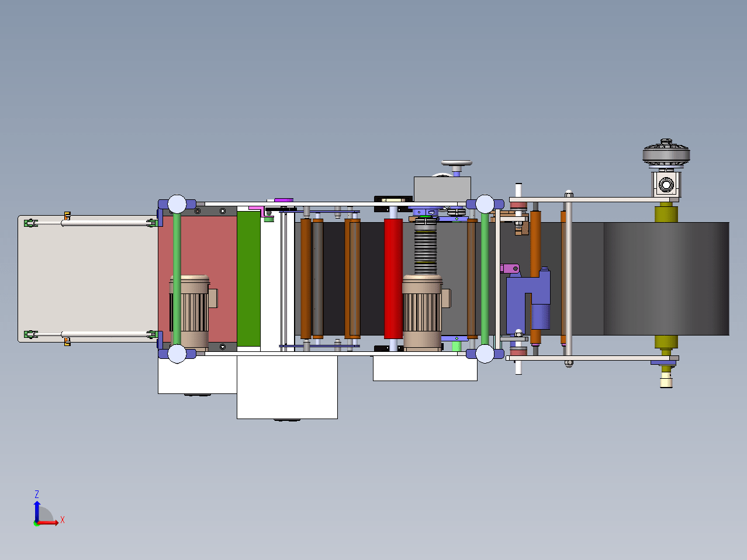This screenshot has width=747, height=560.
Task: Select the narrow dark gray roller beside brown roller
Action: (x=317, y=278)
